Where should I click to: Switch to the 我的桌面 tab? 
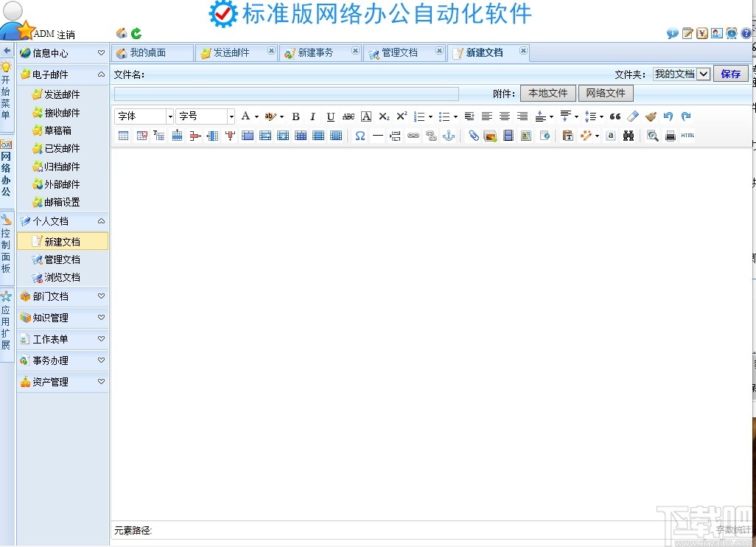[153, 52]
